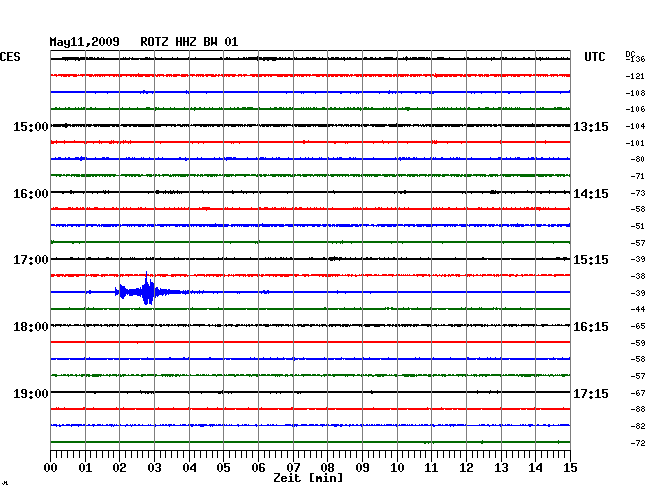Click the 17:15 UTC time label
The height and width of the screenshot is (494, 650).
(x=591, y=393)
